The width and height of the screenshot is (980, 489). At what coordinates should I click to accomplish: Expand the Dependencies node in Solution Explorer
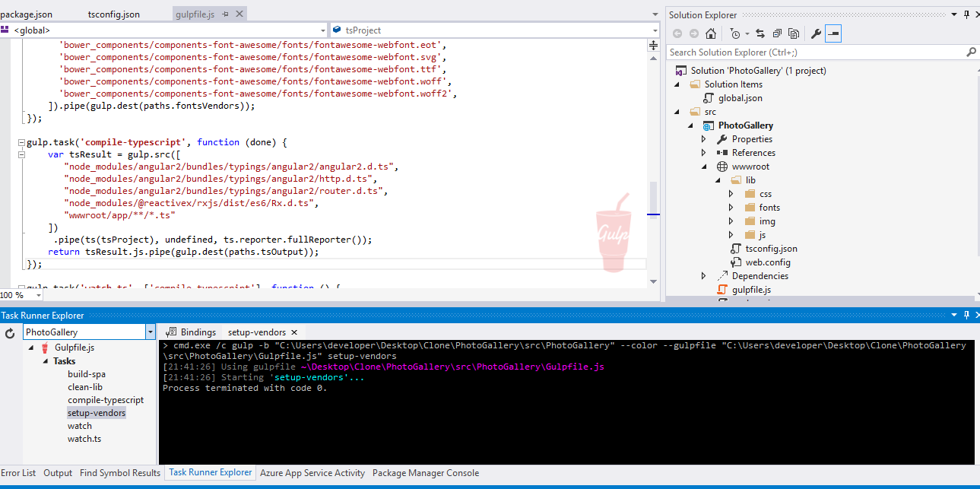704,276
